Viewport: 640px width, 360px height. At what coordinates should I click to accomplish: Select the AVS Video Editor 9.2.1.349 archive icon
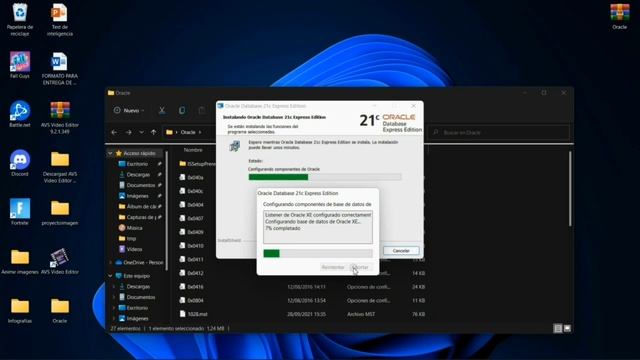60,118
